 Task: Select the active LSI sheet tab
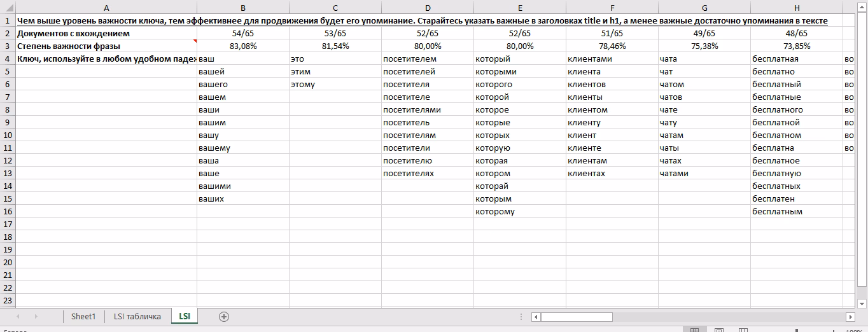(x=184, y=317)
